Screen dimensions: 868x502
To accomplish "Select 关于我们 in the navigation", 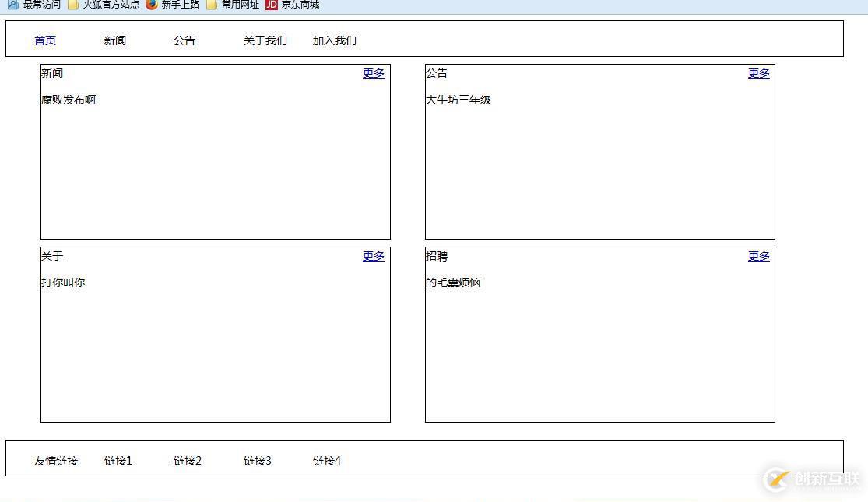I will [x=265, y=40].
